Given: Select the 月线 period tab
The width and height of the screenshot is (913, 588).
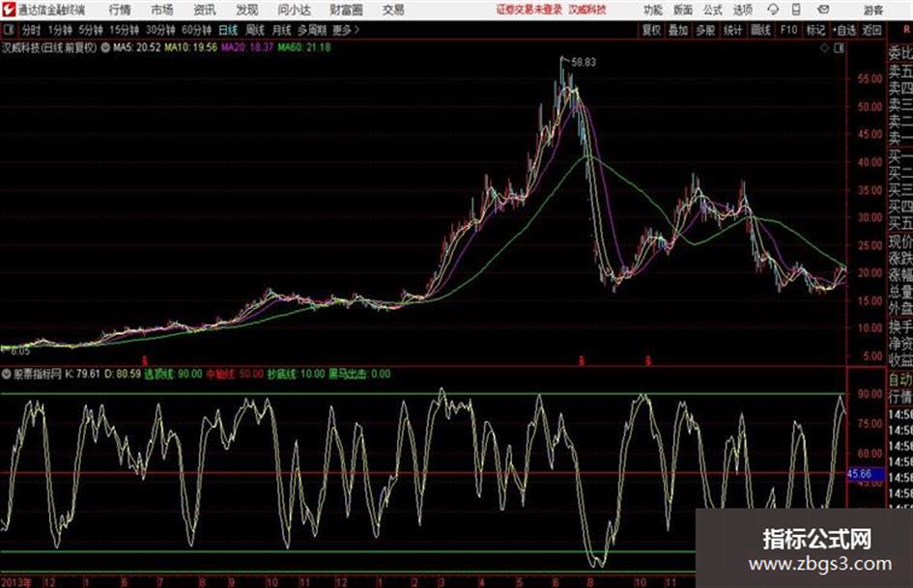Looking at the screenshot, I should [x=282, y=30].
